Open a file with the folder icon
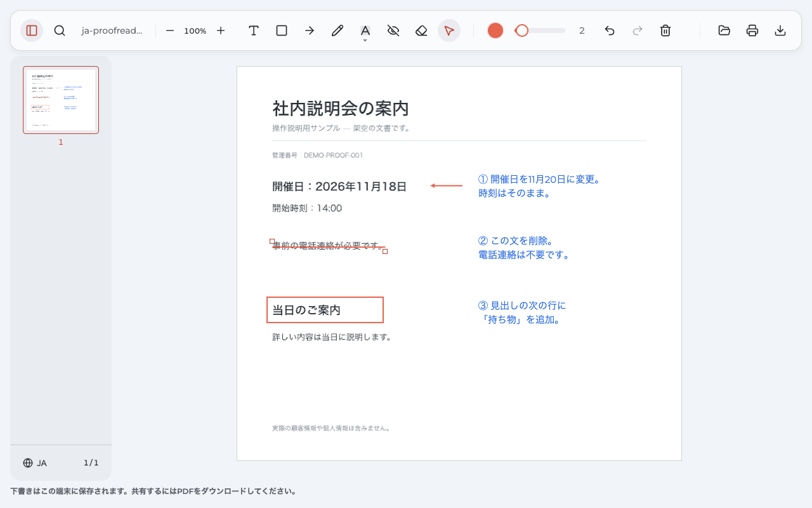 (724, 30)
